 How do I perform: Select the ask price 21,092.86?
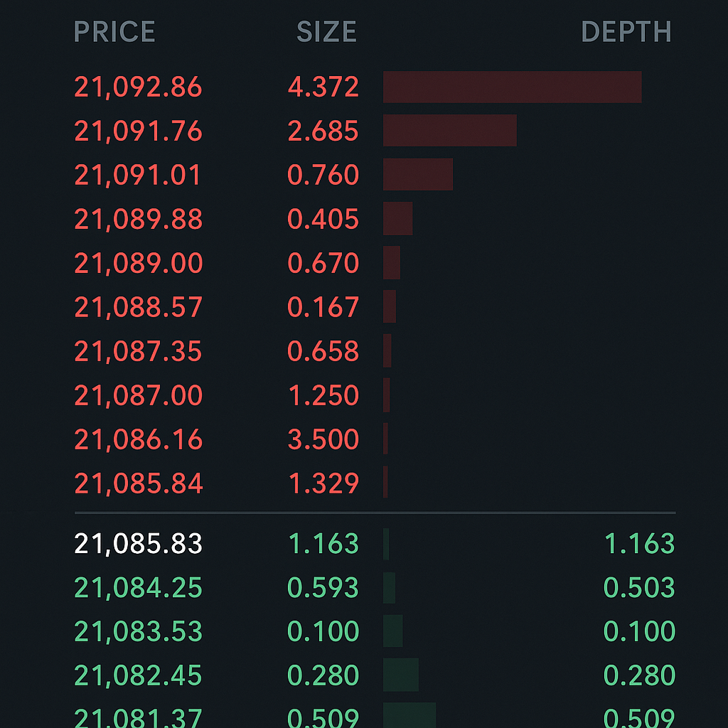click(x=138, y=87)
